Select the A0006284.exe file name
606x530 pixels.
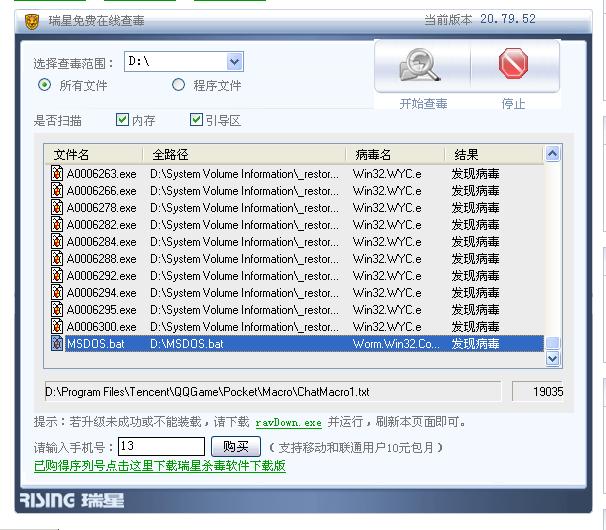102,242
